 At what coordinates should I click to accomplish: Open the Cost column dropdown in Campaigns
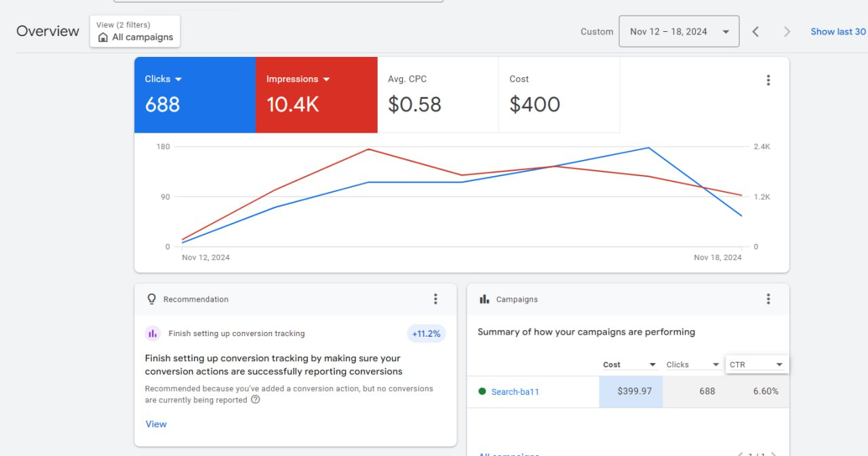[630, 365]
